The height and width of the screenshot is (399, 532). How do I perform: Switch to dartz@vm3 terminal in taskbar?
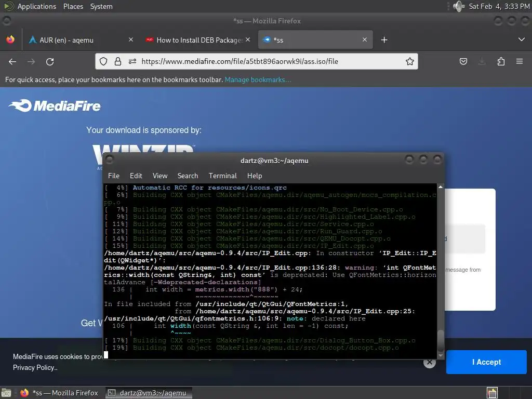[x=149, y=393]
